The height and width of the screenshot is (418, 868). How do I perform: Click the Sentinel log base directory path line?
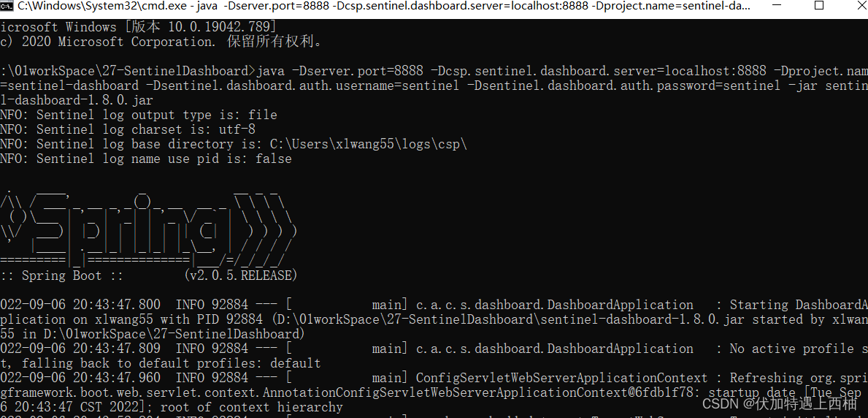[234, 144]
